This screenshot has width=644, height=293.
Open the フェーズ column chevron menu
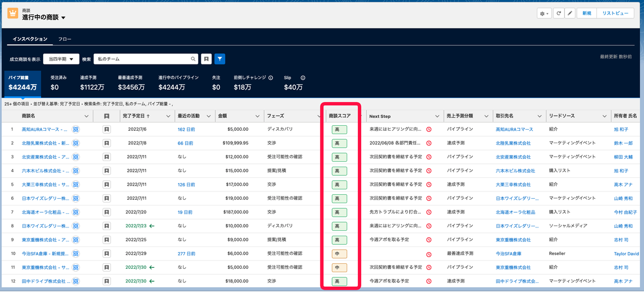click(x=319, y=116)
